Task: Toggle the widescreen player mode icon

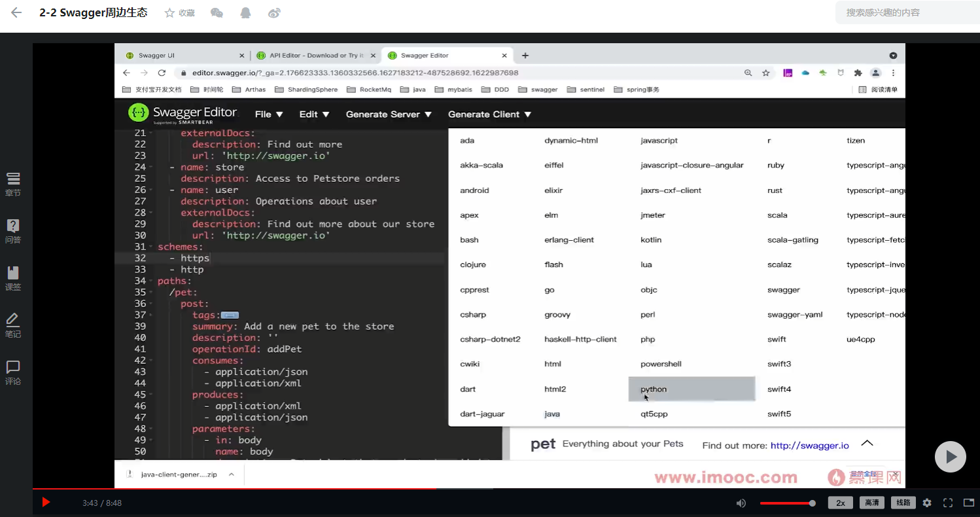Action: point(969,503)
